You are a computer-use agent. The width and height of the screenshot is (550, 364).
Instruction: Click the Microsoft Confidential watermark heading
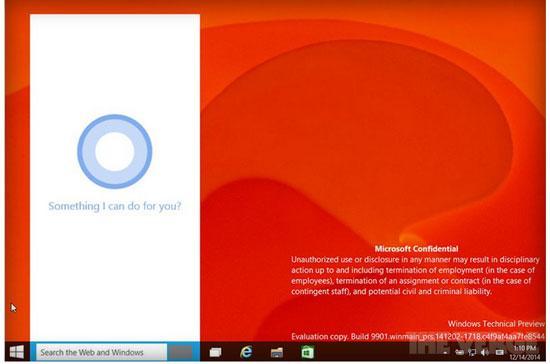point(416,249)
